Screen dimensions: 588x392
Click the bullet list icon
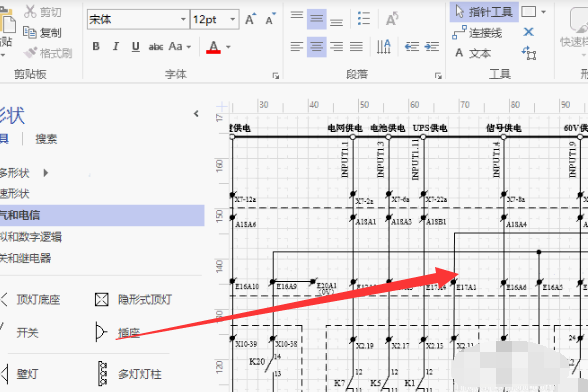pyautogui.click(x=364, y=18)
